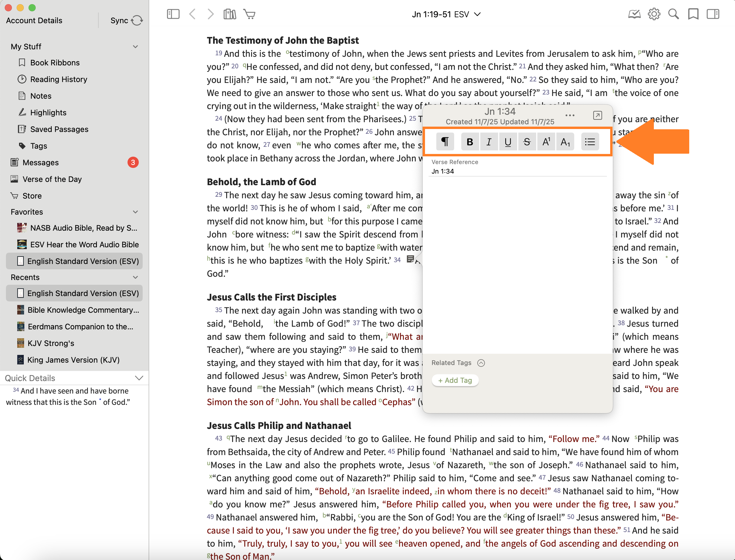Toggle underline formatting in the note editor

pos(508,142)
